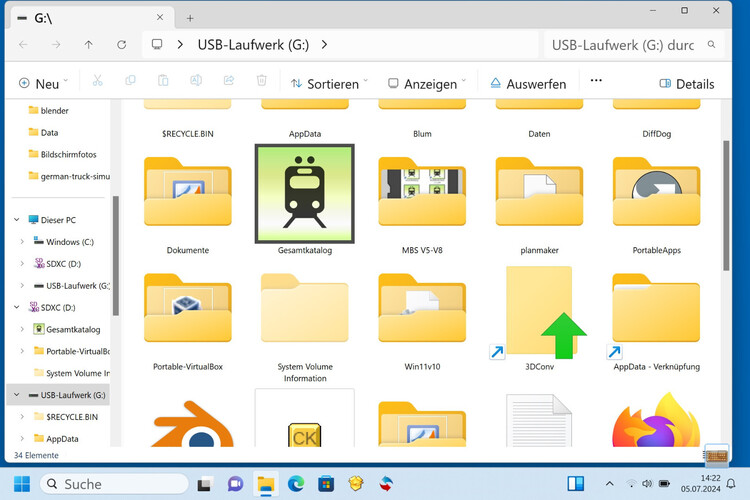750x500 pixels.
Task: Open the three-dot more options menu
Action: coord(596,82)
